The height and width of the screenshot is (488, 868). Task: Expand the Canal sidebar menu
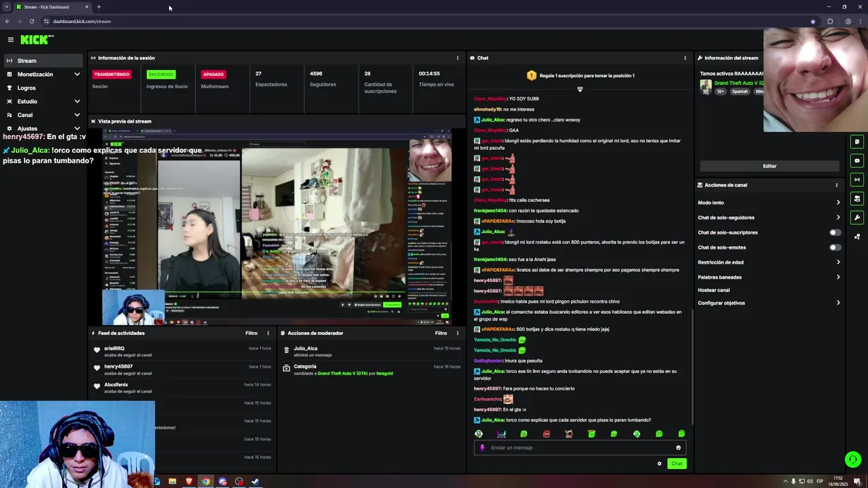(42, 115)
